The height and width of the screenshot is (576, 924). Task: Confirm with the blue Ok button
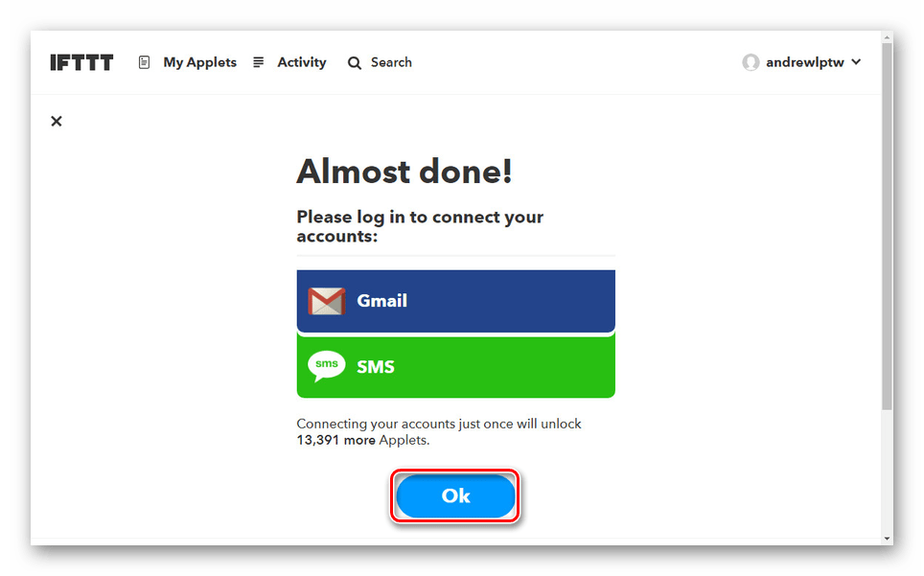coord(455,495)
